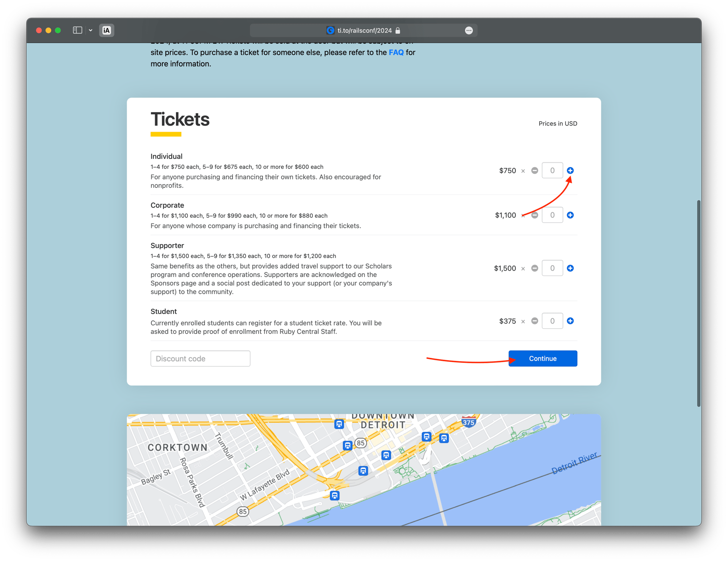Click the address bar URL ti.to/railsconf/2024

364,30
